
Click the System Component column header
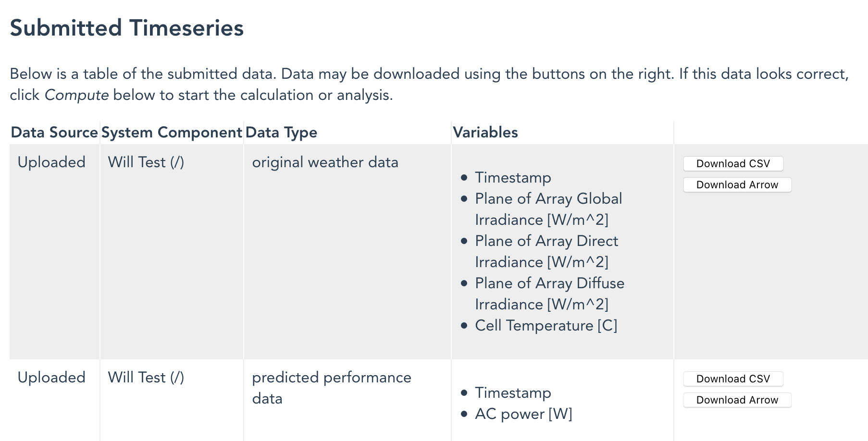click(x=171, y=132)
